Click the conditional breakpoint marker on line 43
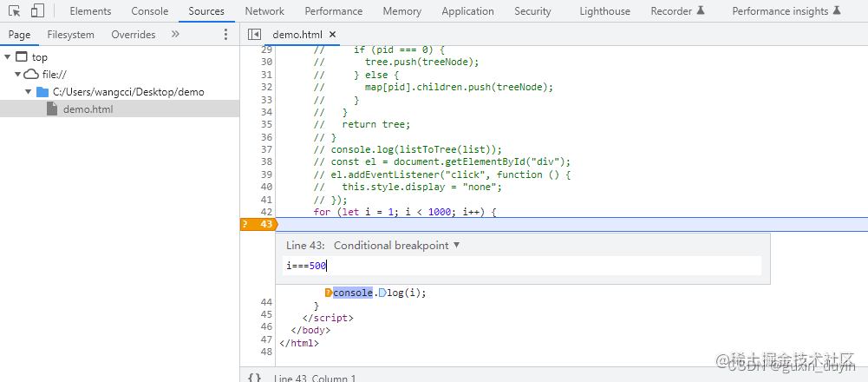The width and height of the screenshot is (868, 382). coord(258,224)
